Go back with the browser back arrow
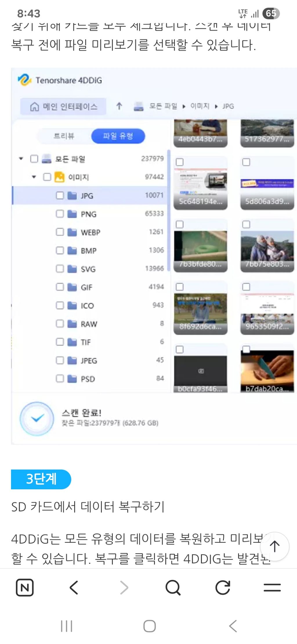Screen dimensions: 297x644 (74, 587)
